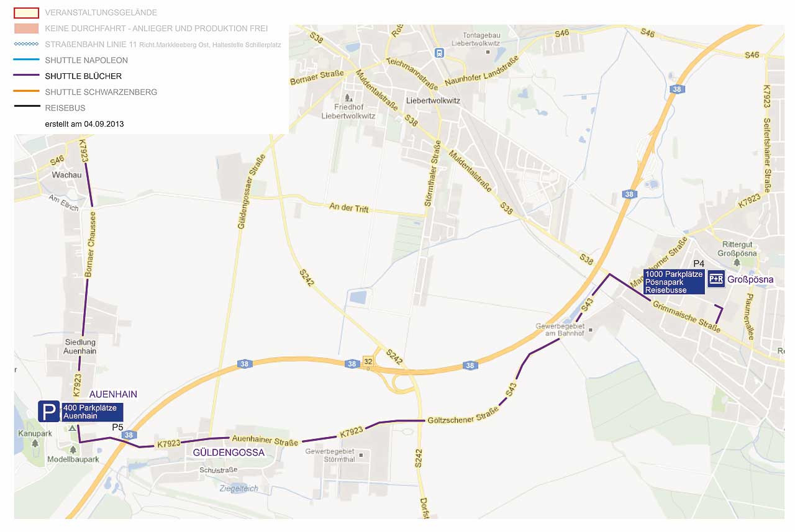Select the junction 32 exit marker
This screenshot has height=532, width=795.
[x=368, y=361]
